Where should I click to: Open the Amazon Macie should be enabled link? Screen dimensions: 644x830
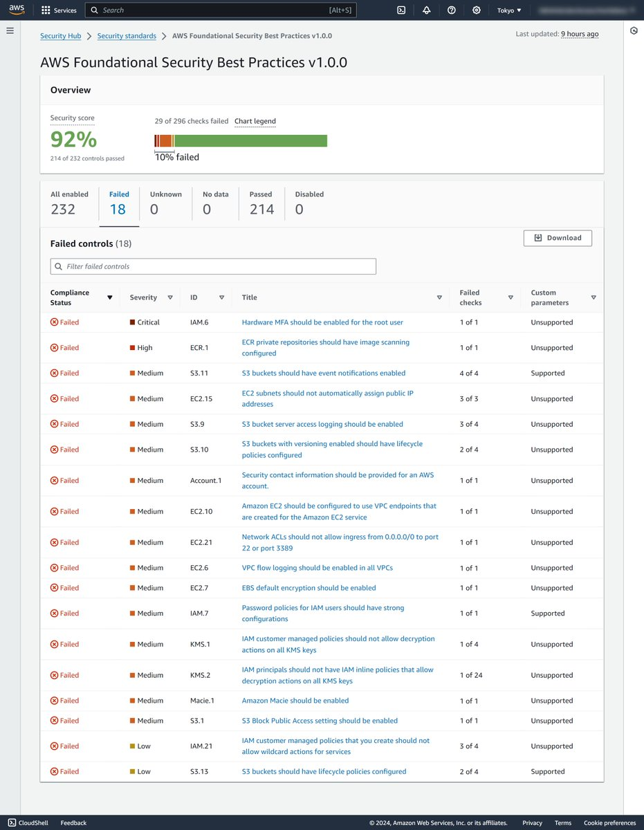click(x=295, y=701)
